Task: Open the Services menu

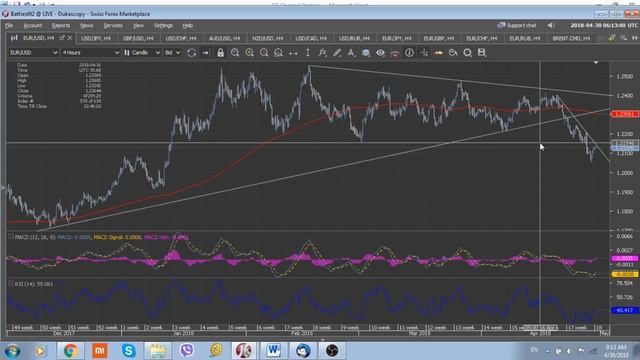Action: pyautogui.click(x=113, y=25)
